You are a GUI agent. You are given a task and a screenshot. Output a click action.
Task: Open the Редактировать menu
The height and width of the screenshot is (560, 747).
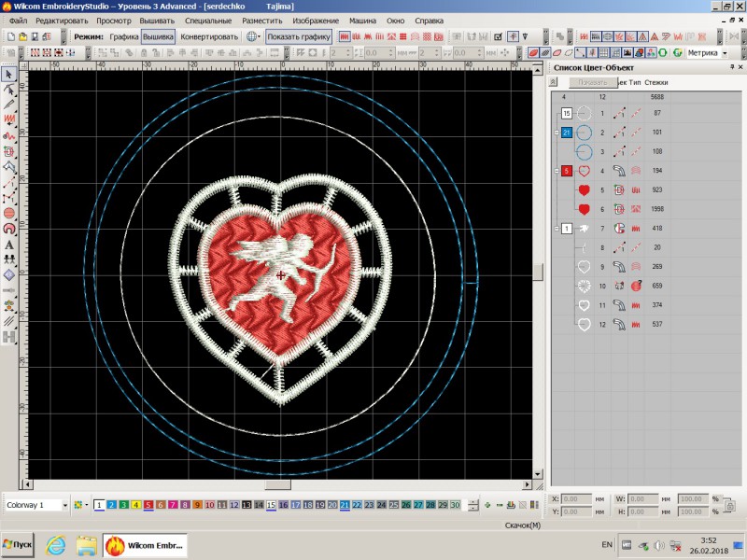click(x=62, y=21)
